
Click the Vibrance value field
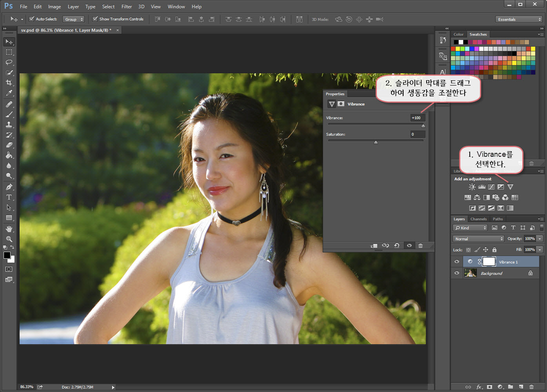(x=418, y=118)
